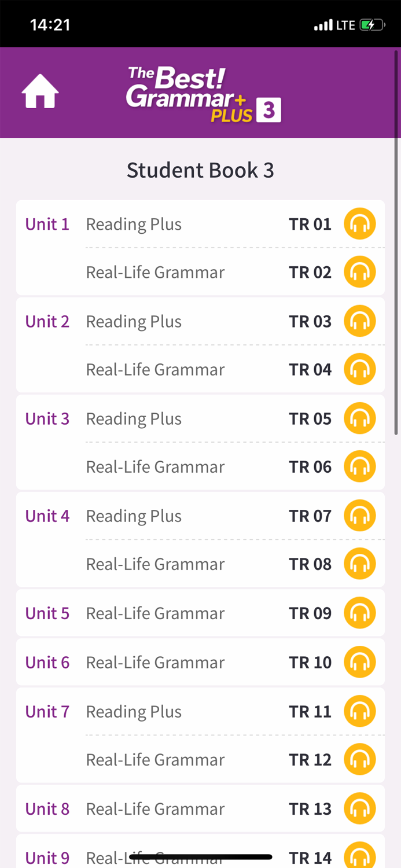
Task: Select Unit 4 label
Action: tap(47, 516)
